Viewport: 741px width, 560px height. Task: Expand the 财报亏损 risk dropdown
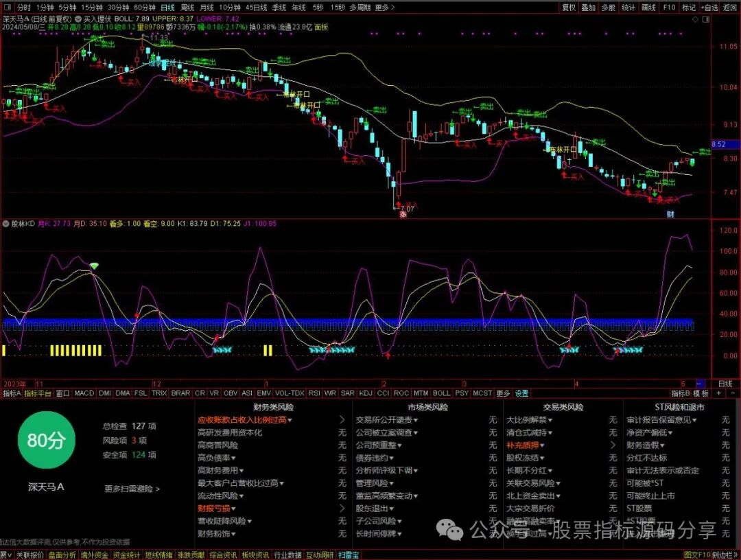pyautogui.click(x=233, y=509)
